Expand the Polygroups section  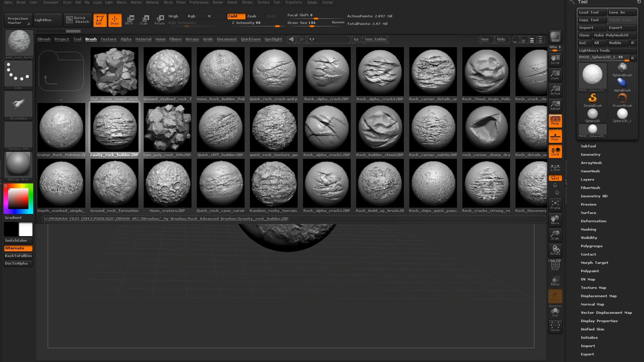[x=591, y=246]
